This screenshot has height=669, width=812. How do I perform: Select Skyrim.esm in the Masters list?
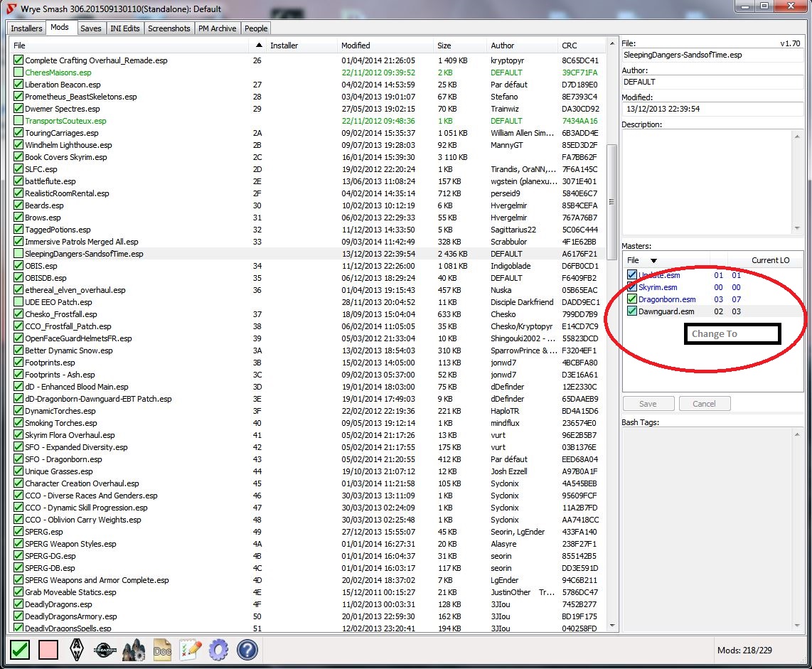[712, 287]
